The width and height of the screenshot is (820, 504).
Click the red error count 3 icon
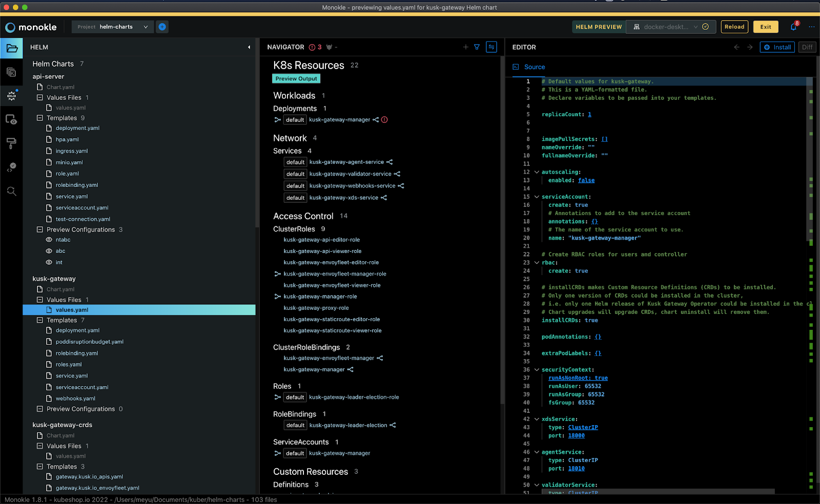pos(315,47)
